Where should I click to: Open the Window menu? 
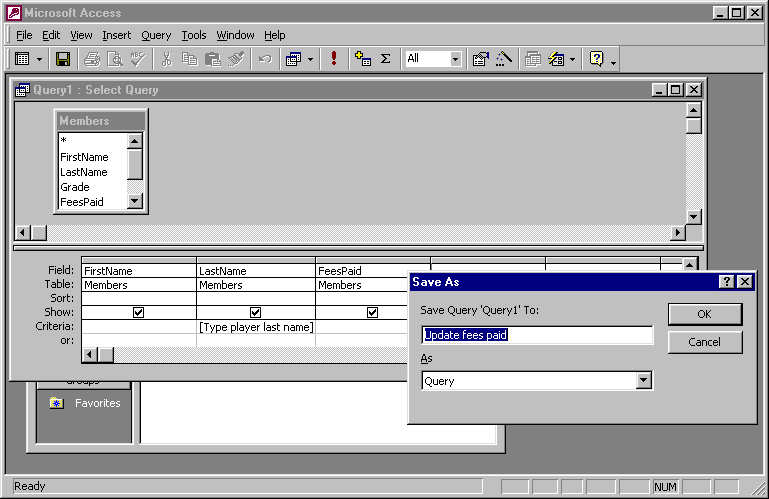(235, 35)
